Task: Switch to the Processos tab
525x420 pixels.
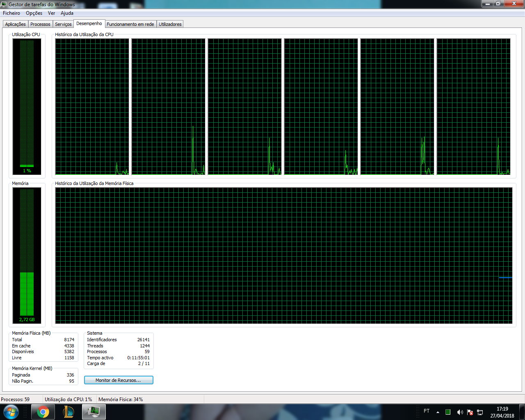Action: click(x=40, y=24)
